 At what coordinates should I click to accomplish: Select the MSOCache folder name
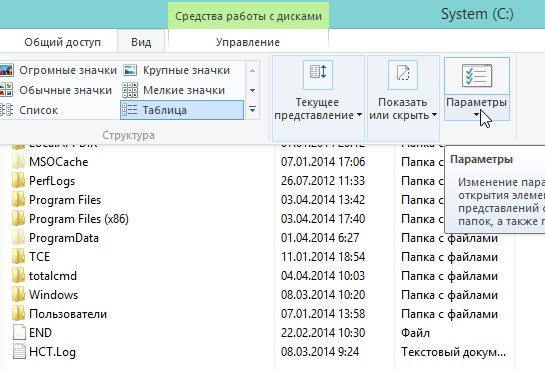pos(58,162)
